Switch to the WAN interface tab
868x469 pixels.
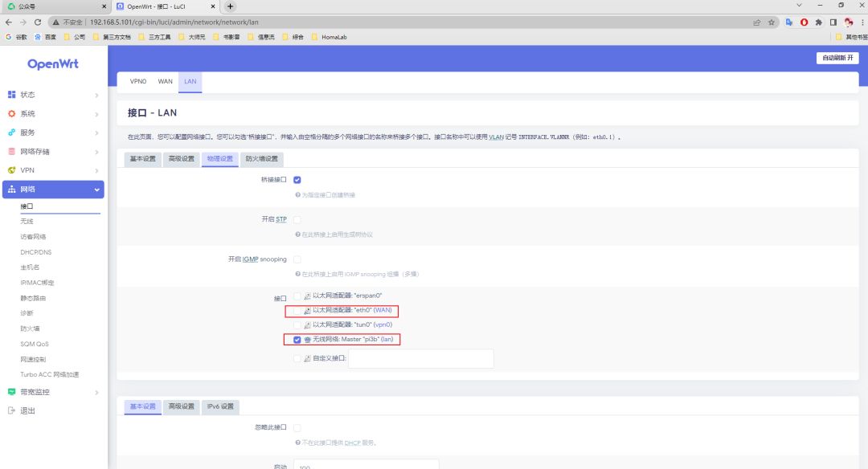[165, 81]
